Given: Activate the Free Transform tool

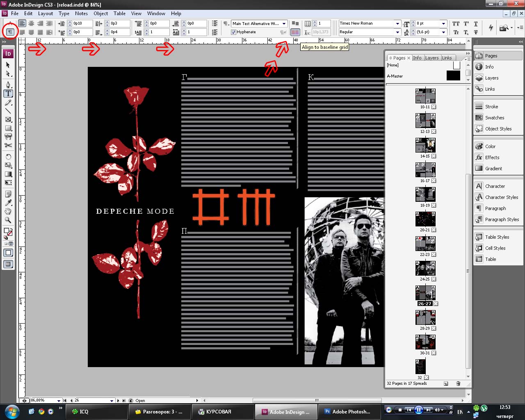Looking at the screenshot, I should (x=8, y=183).
